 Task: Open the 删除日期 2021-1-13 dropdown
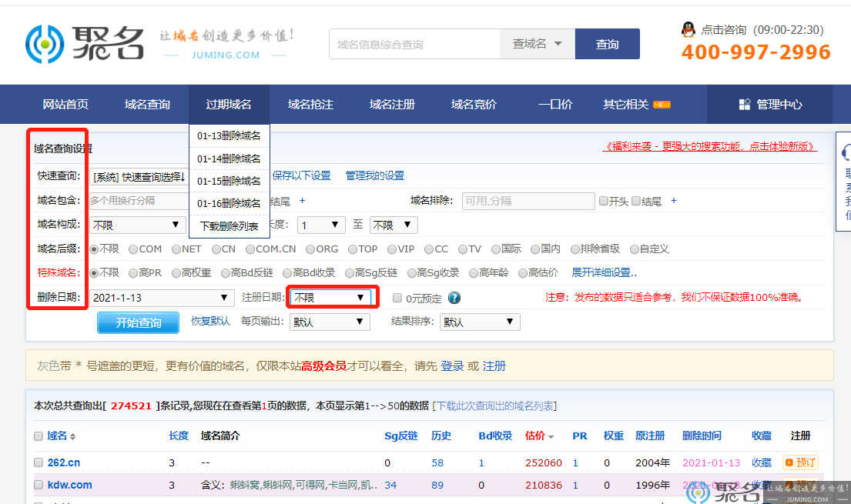(161, 298)
